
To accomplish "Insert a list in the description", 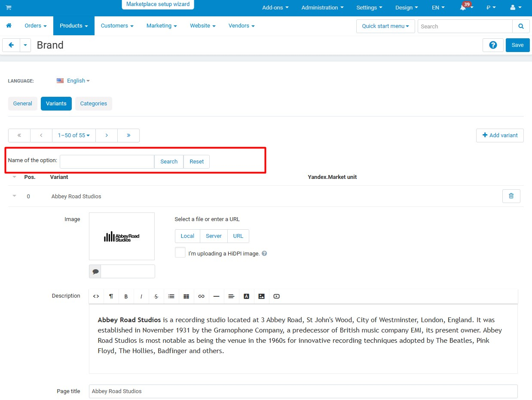I will tap(171, 296).
